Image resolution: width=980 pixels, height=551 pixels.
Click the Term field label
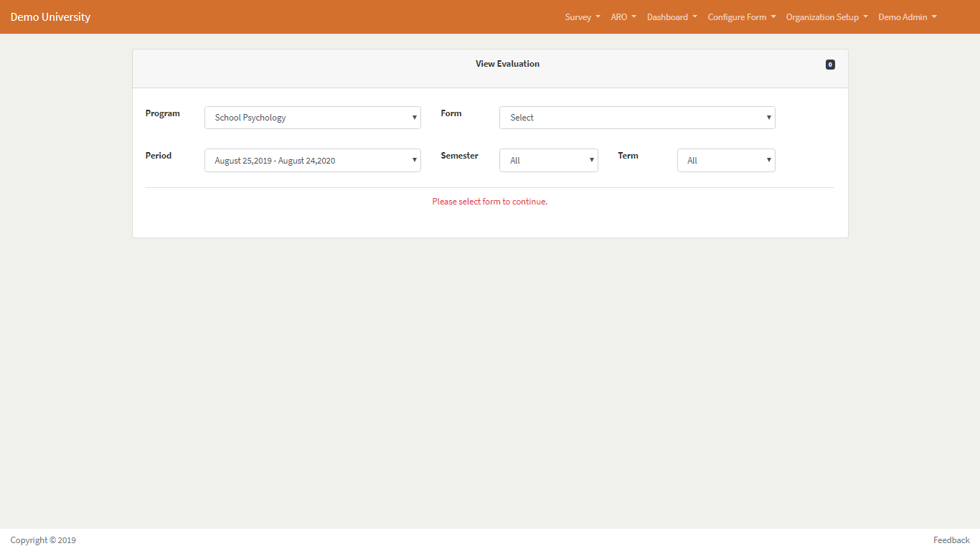pyautogui.click(x=628, y=156)
